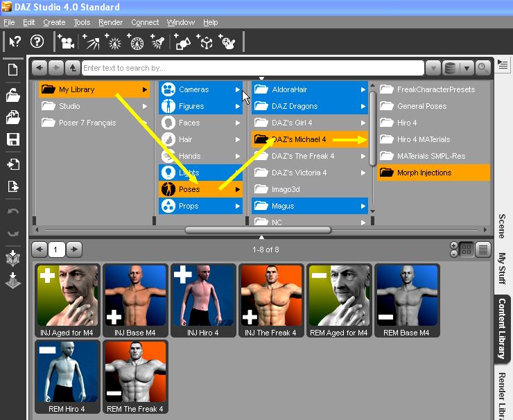
Task: Click the Open file folder icon
Action: 12,95
